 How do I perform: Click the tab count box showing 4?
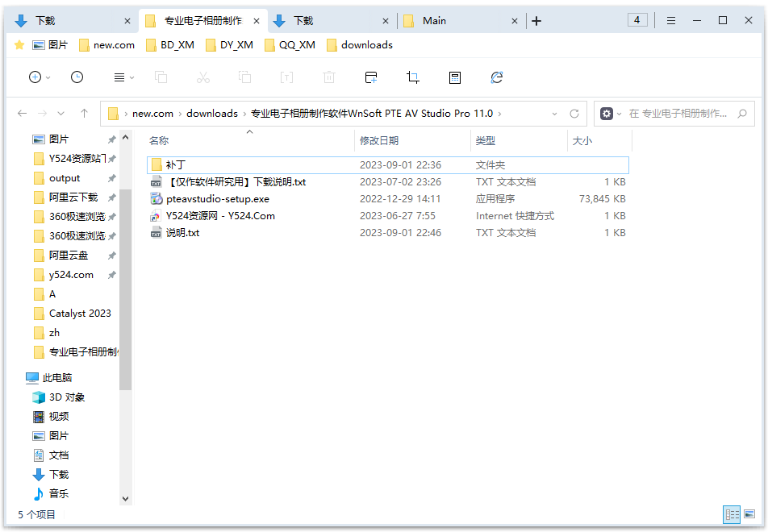[x=637, y=20]
